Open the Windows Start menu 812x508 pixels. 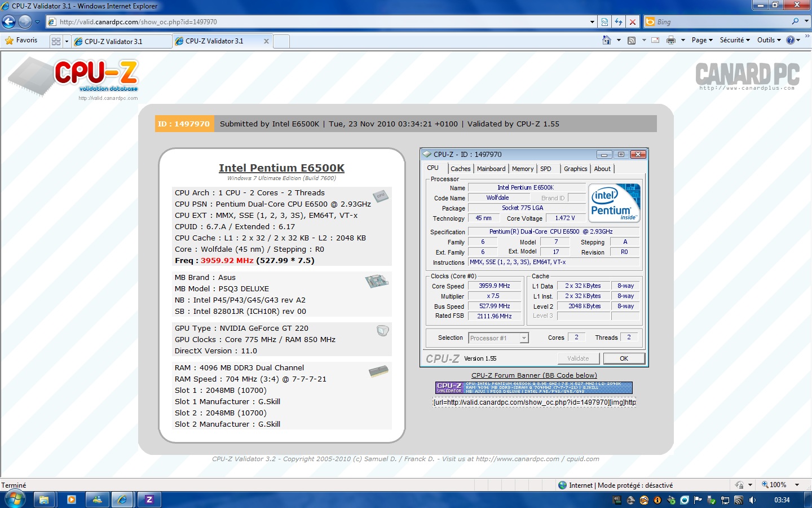pyautogui.click(x=15, y=500)
